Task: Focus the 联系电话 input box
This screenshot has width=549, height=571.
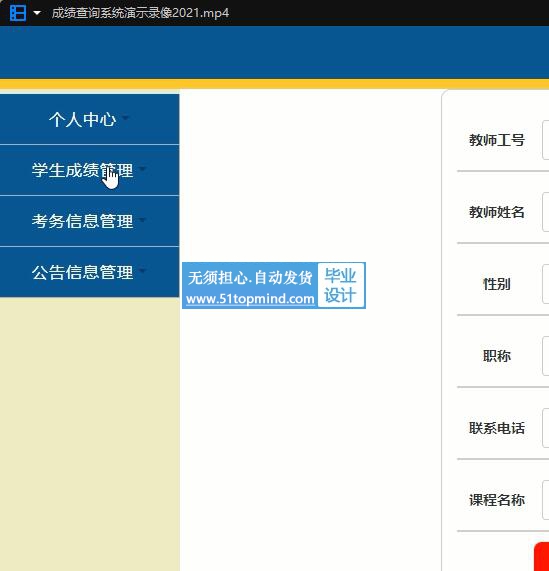Action: coord(545,428)
